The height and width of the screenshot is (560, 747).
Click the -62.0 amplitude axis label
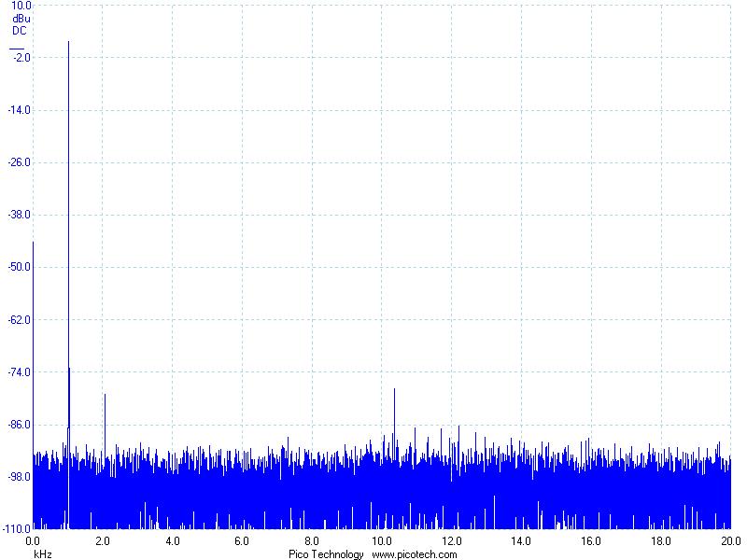pyautogui.click(x=19, y=320)
